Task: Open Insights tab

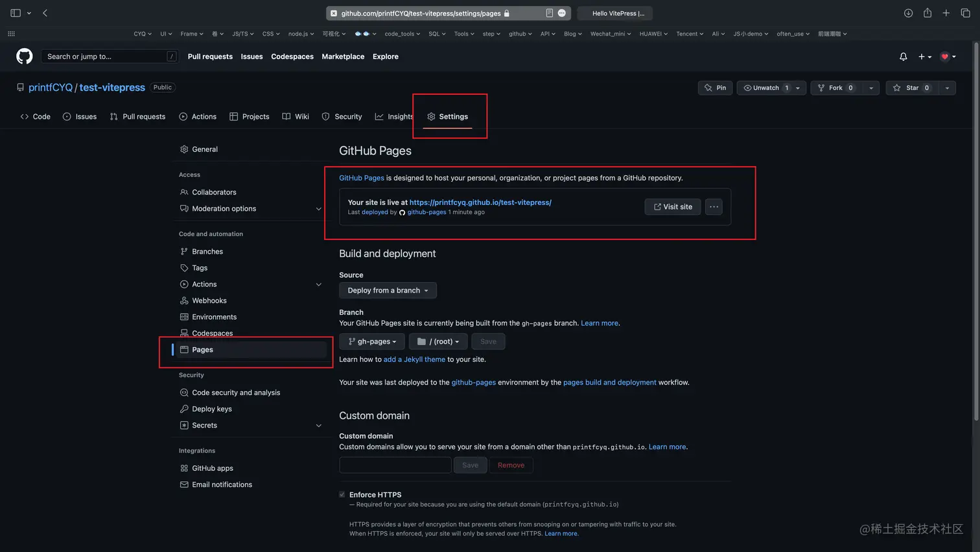Action: click(x=394, y=117)
